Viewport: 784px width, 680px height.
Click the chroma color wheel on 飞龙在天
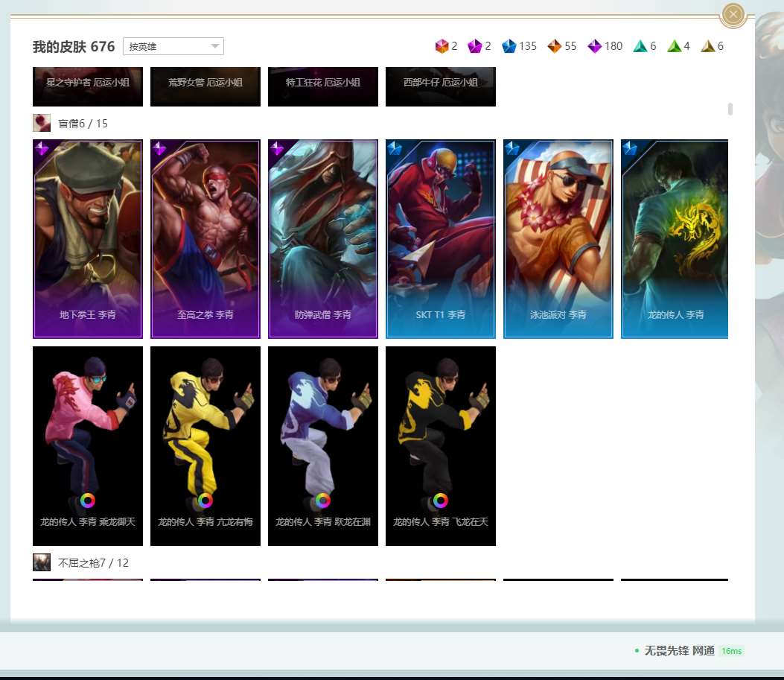(441, 501)
